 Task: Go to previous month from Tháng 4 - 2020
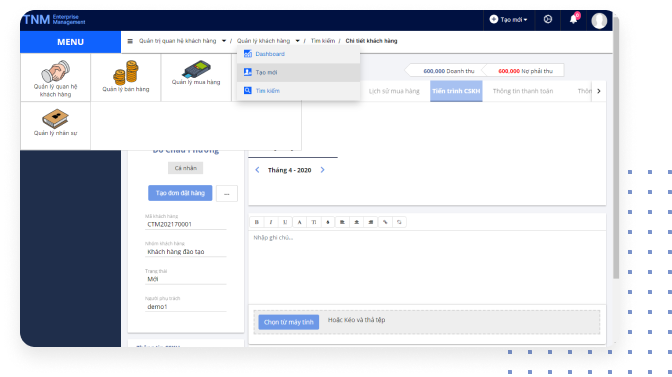257,170
